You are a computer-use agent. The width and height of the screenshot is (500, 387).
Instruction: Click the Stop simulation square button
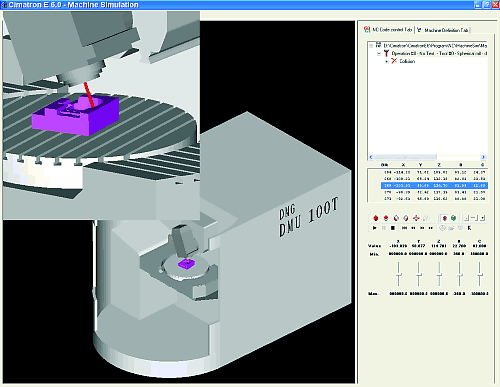click(393, 228)
